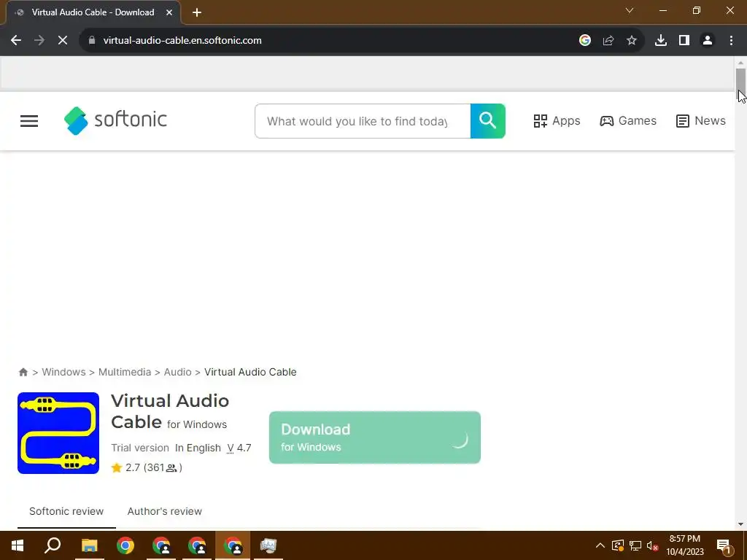Click the address bar URL
Screen dimensions: 747x560
182,41
